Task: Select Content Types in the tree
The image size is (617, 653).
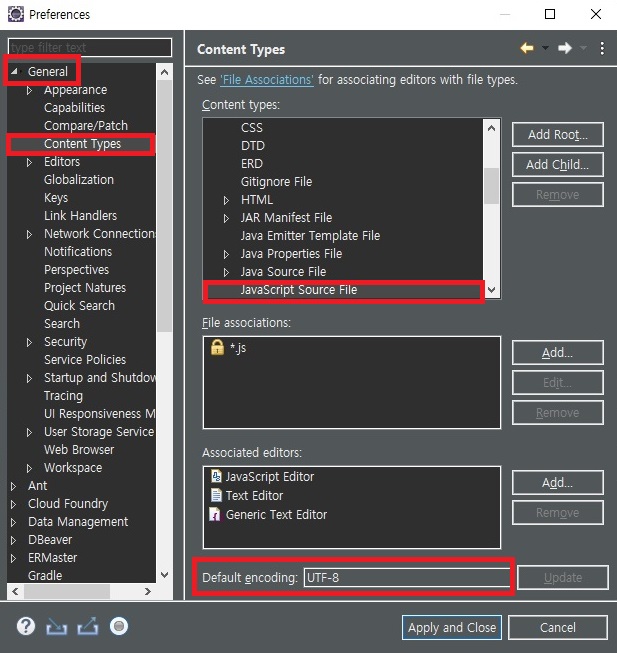Action: tap(82, 144)
